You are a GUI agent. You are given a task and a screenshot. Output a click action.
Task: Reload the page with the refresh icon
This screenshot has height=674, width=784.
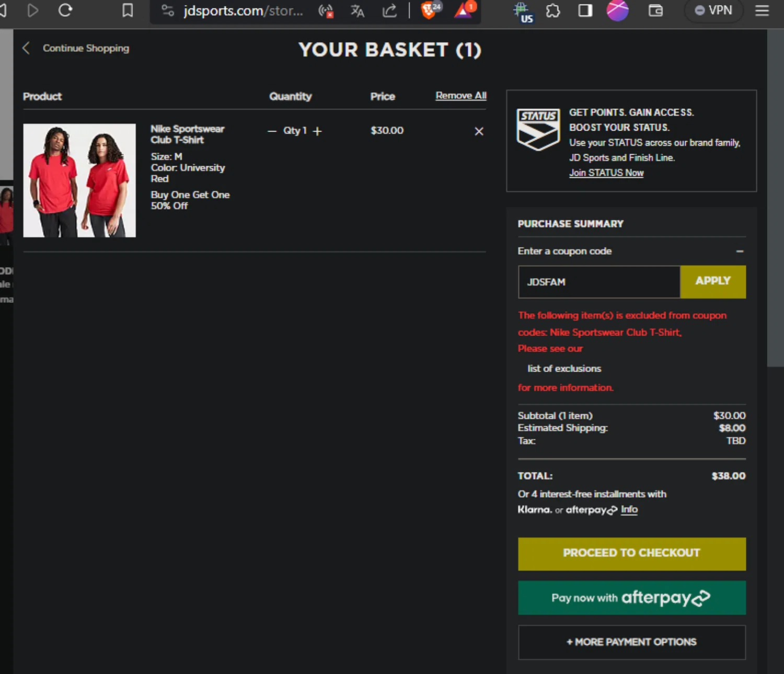pos(65,10)
